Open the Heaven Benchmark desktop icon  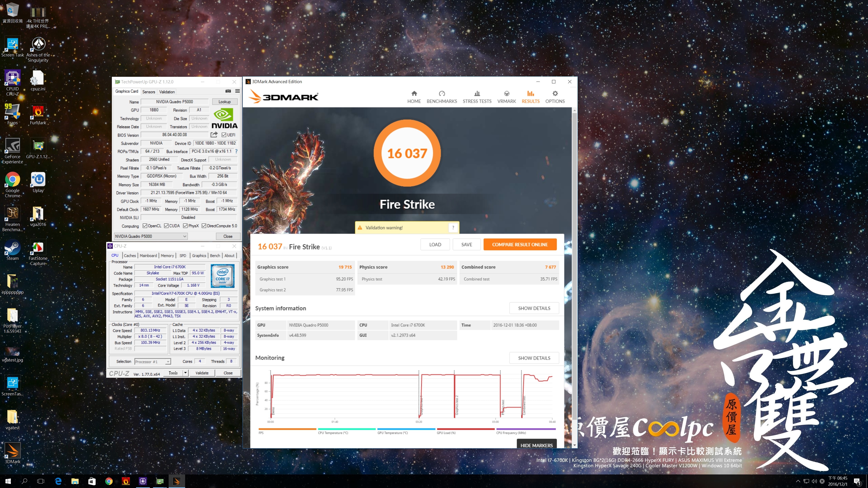tap(12, 218)
